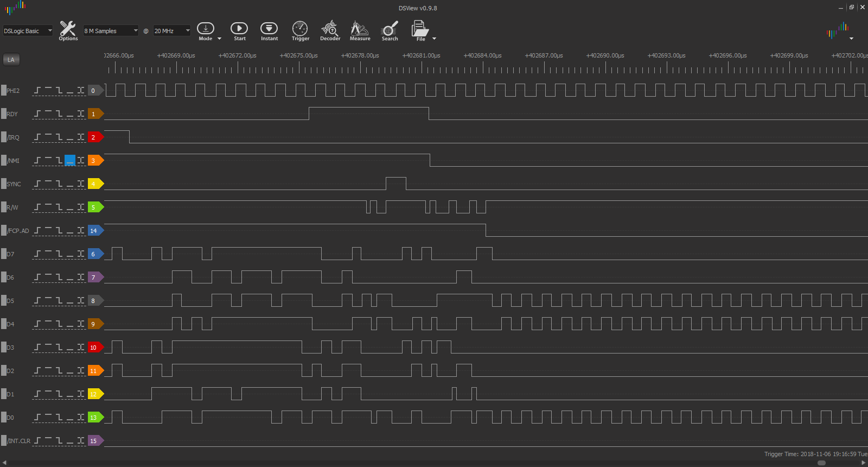Click the SYNC channel name label
Image resolution: width=868 pixels, height=467 pixels.
(14, 184)
